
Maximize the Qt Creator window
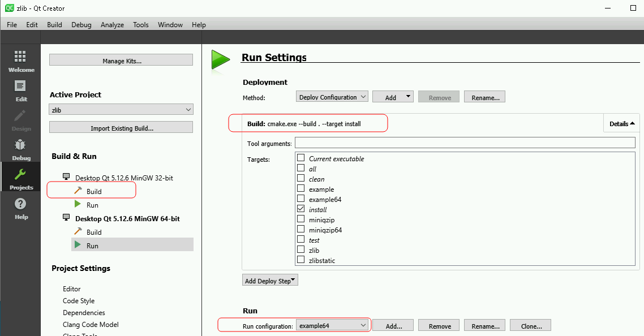[633, 8]
